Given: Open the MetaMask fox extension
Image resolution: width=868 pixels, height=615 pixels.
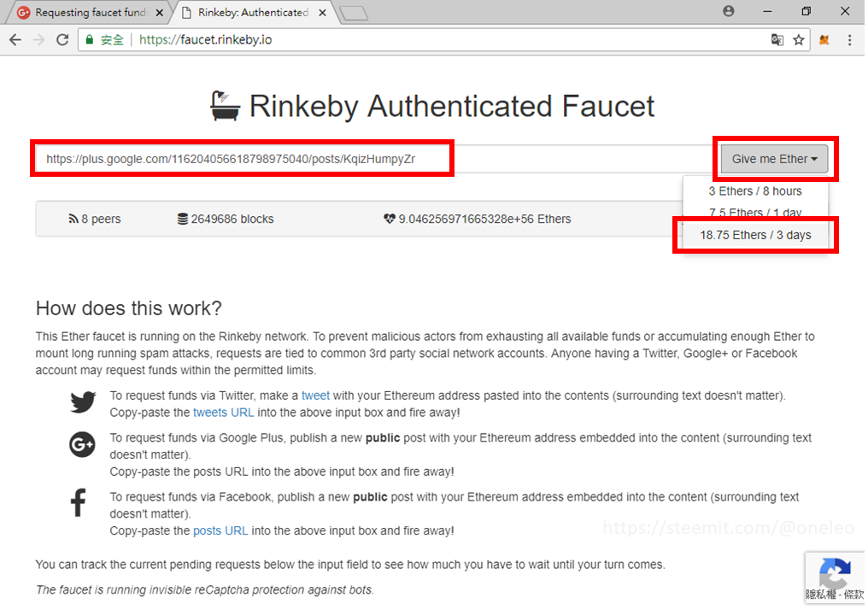Looking at the screenshot, I should point(824,40).
